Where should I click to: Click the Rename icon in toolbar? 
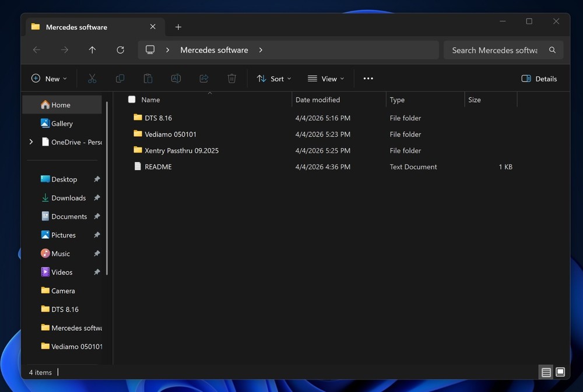(175, 79)
